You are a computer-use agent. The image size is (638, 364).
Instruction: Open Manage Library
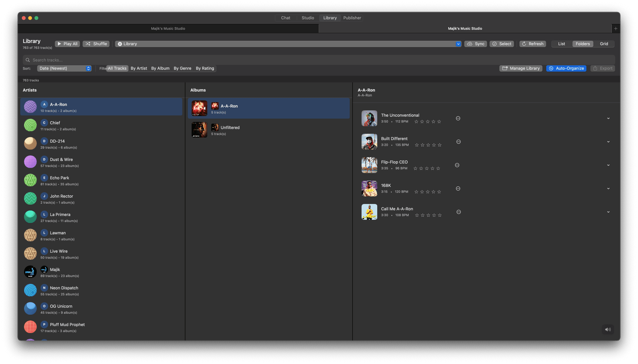[521, 68]
